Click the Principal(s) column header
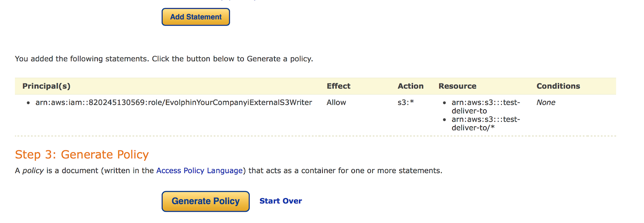644x223 pixels. (46, 86)
